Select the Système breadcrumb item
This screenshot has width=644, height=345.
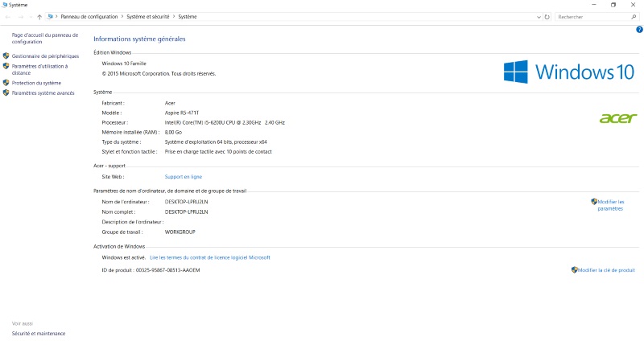[188, 17]
